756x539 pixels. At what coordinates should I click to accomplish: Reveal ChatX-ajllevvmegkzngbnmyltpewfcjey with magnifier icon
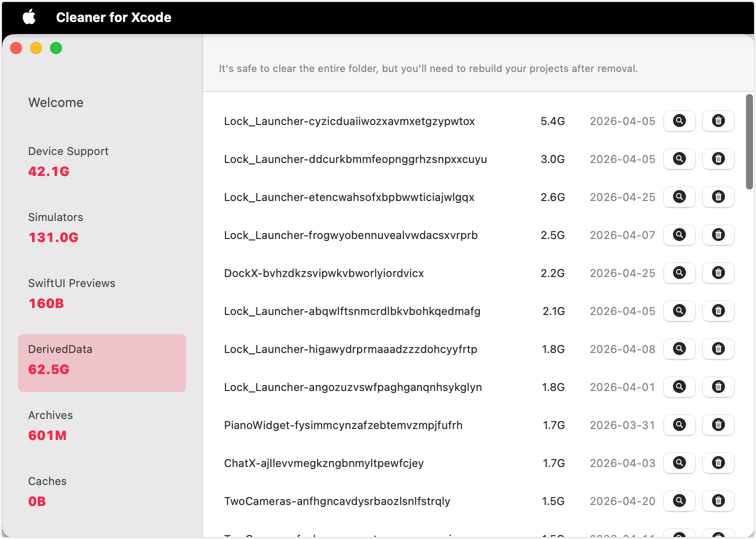click(x=679, y=463)
